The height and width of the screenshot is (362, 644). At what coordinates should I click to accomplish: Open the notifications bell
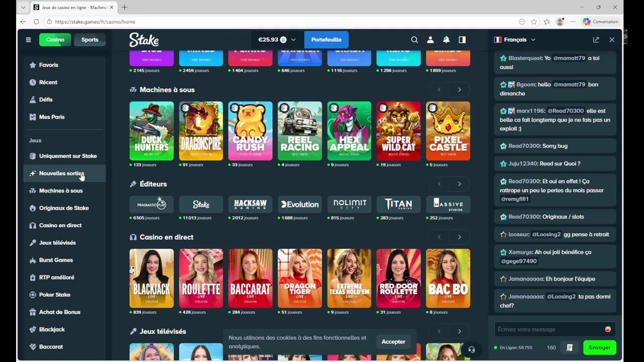pos(446,40)
